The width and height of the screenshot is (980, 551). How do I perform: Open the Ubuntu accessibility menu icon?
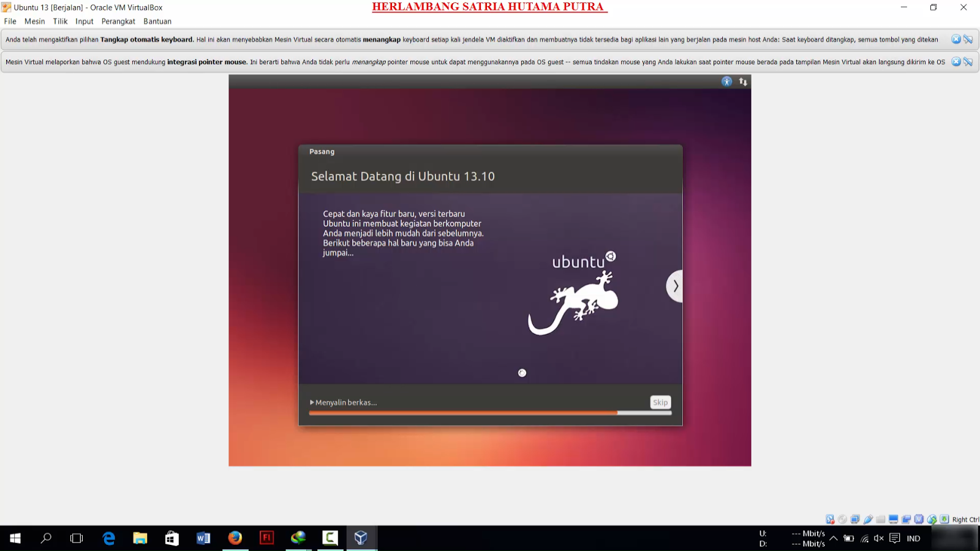(x=727, y=81)
